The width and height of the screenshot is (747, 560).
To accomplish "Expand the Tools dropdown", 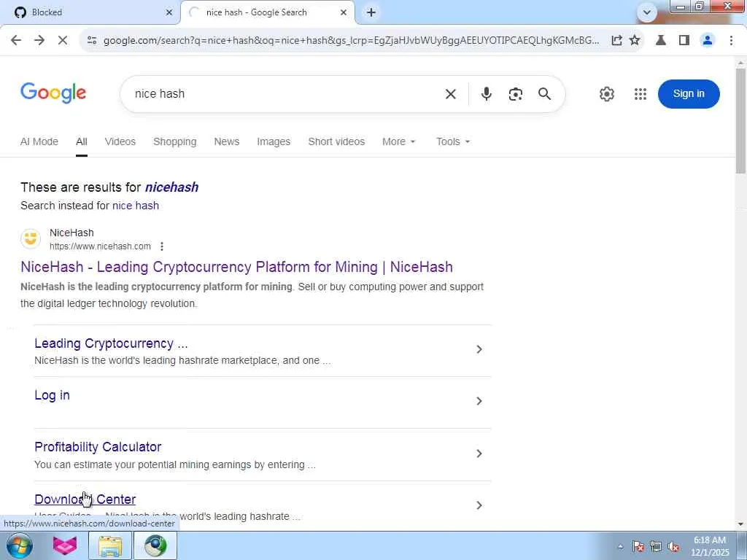I will pyautogui.click(x=453, y=141).
